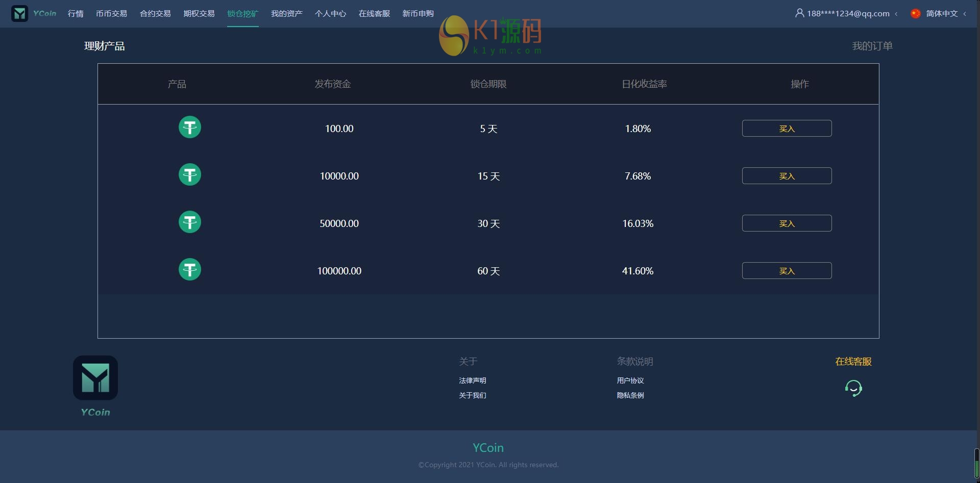Viewport: 980px width, 483px height.
Task: Click the Tether icon in the 100000.00 row
Action: point(190,269)
